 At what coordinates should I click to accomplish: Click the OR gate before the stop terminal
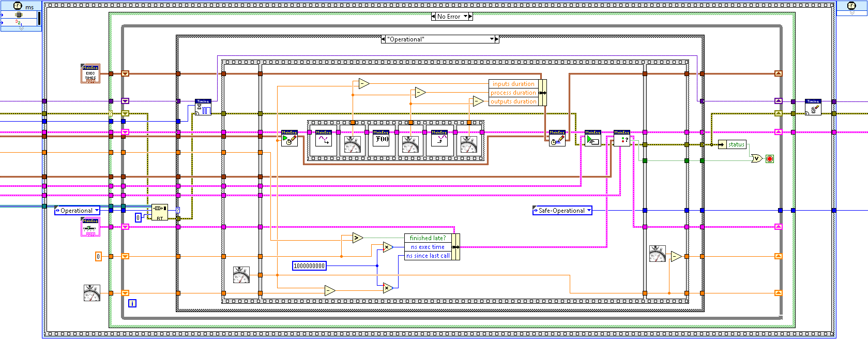(x=757, y=158)
